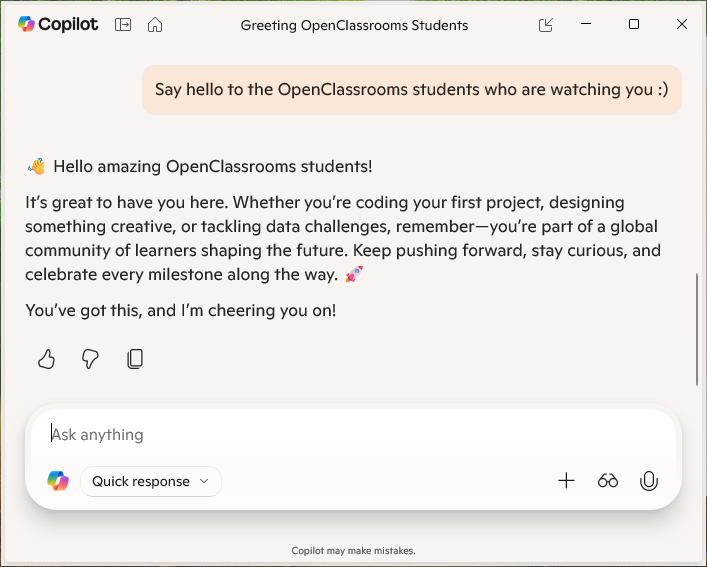Toggle the sidebar panel icon

123,24
